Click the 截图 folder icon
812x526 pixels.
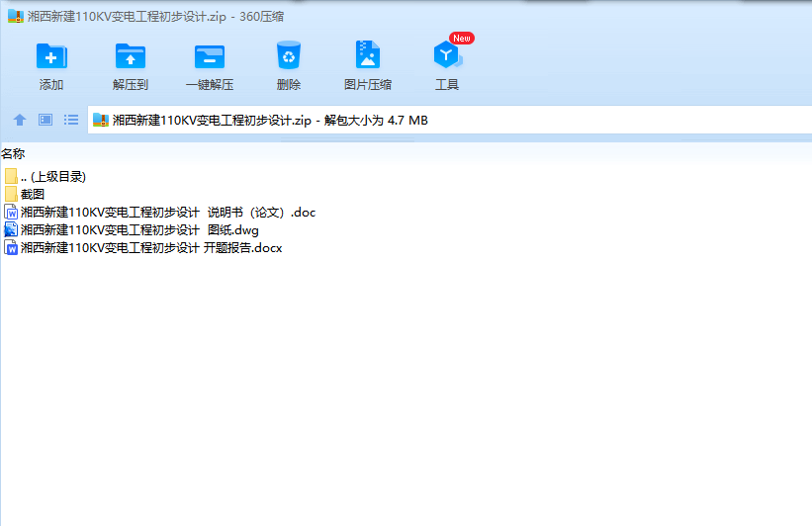pos(11,194)
